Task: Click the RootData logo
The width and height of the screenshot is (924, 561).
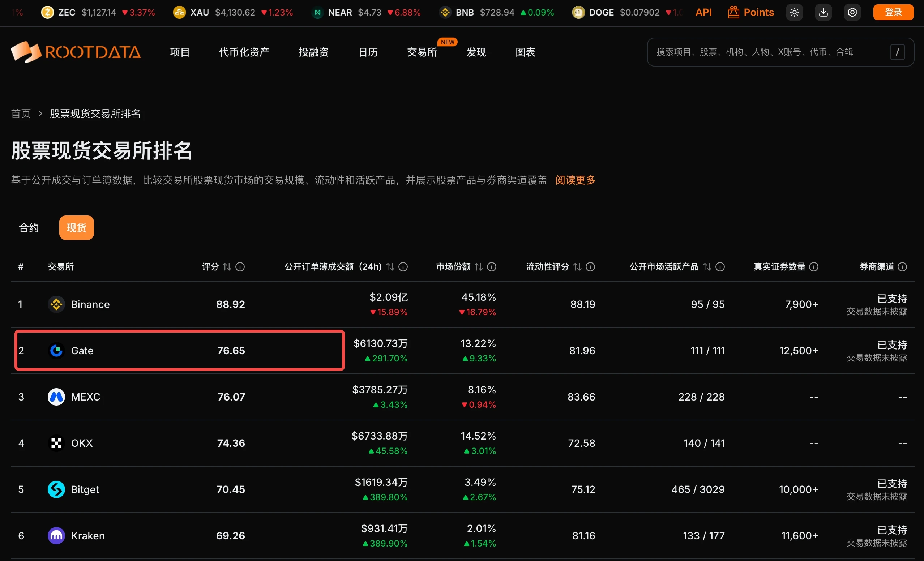Action: (x=76, y=52)
